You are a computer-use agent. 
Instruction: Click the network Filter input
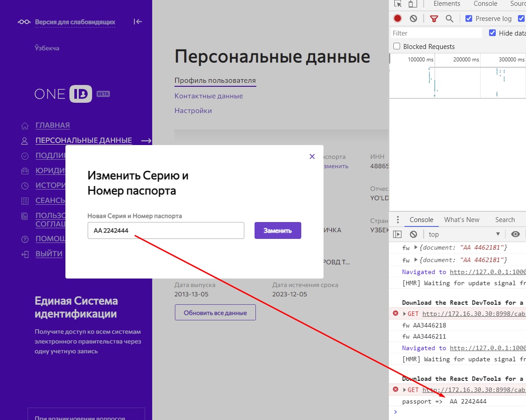coord(436,33)
